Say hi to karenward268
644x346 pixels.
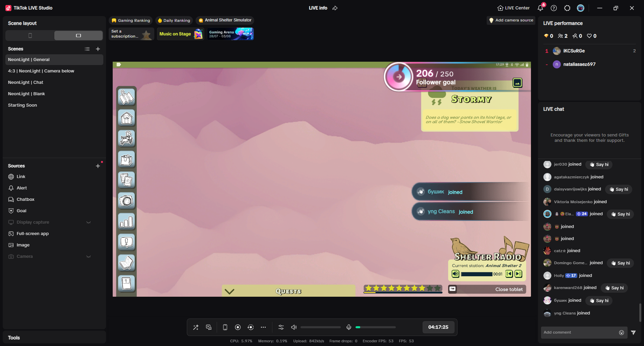614,288
